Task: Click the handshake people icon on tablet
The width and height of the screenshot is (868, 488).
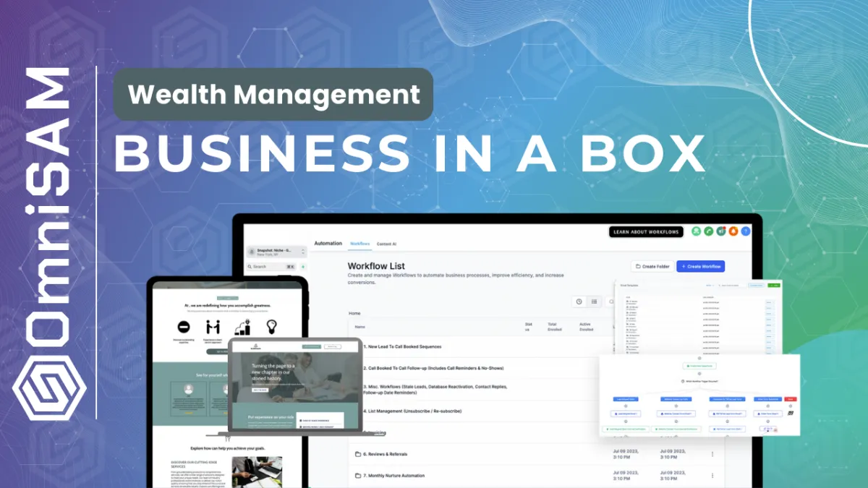Action: [213, 328]
